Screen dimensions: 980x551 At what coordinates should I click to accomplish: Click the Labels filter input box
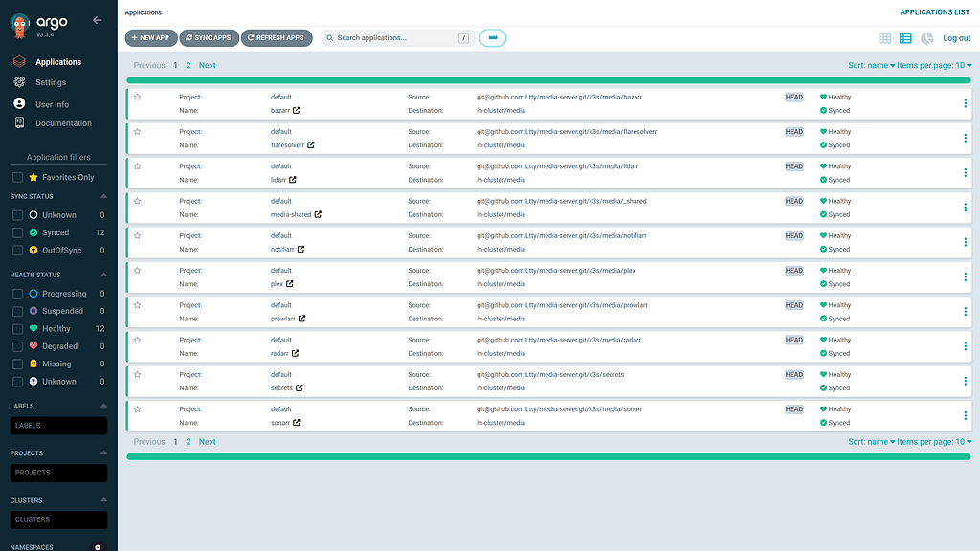[58, 426]
